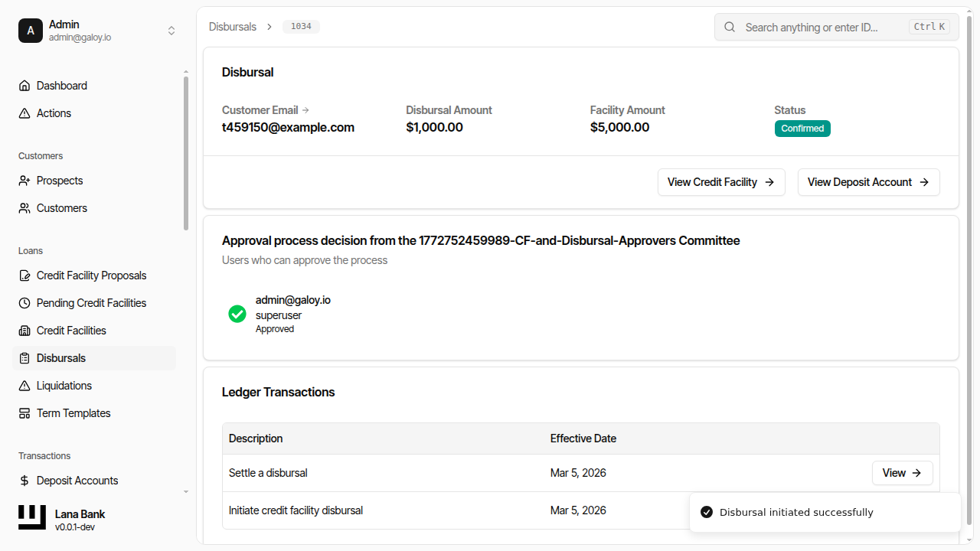Click the Credit Facility Proposals icon
This screenshot has width=980, height=551.
(24, 275)
